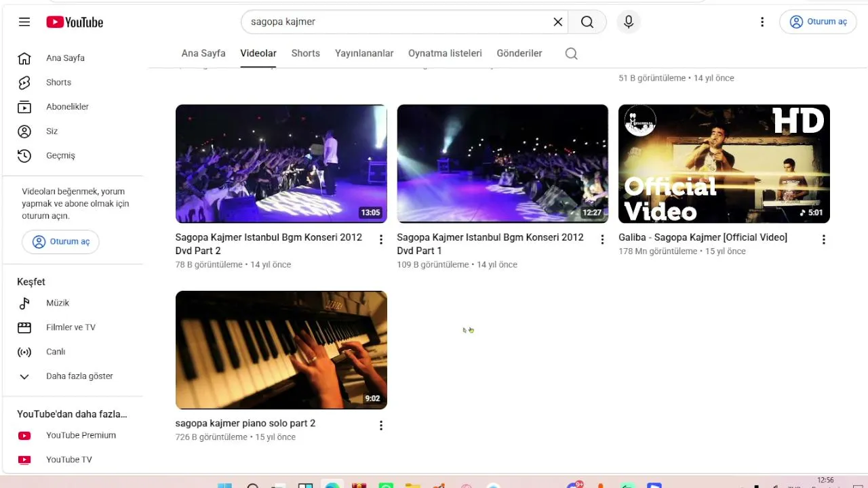
Task: Open options for Istanbul Bgm Konseri Part 2
Action: [x=381, y=239]
